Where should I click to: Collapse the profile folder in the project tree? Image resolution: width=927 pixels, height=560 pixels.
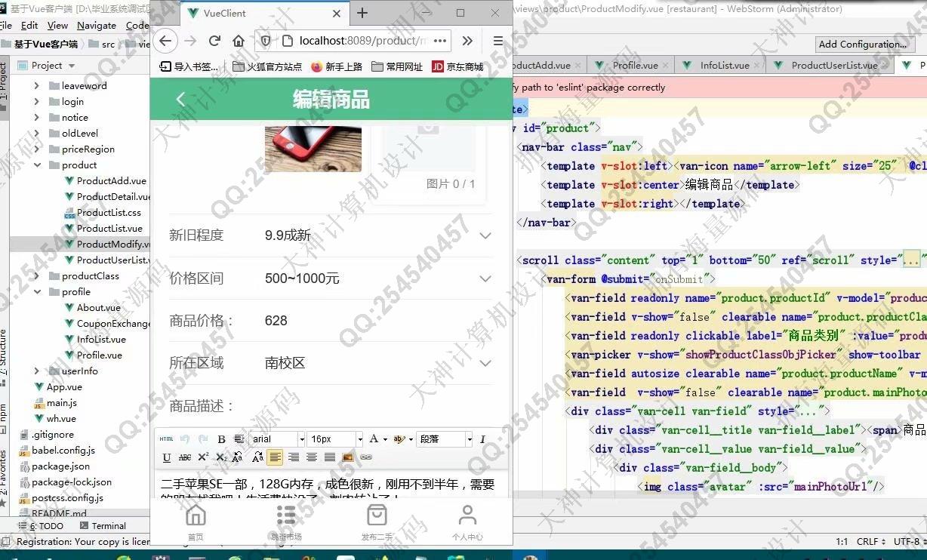coord(36,292)
